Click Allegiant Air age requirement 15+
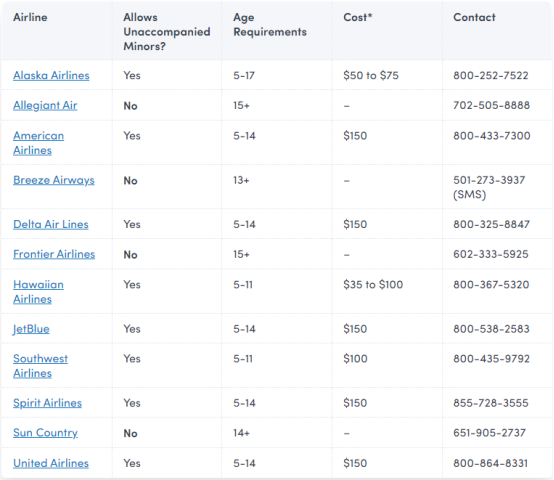Viewport: 554px width, 480px height. tap(241, 105)
